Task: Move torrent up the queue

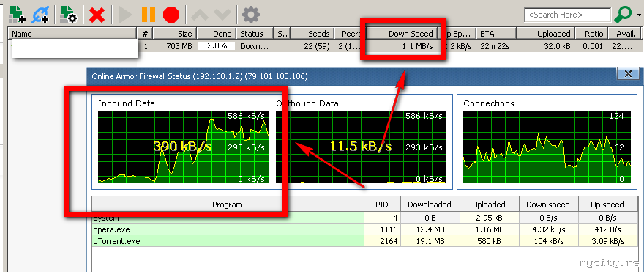Action: coord(199,15)
